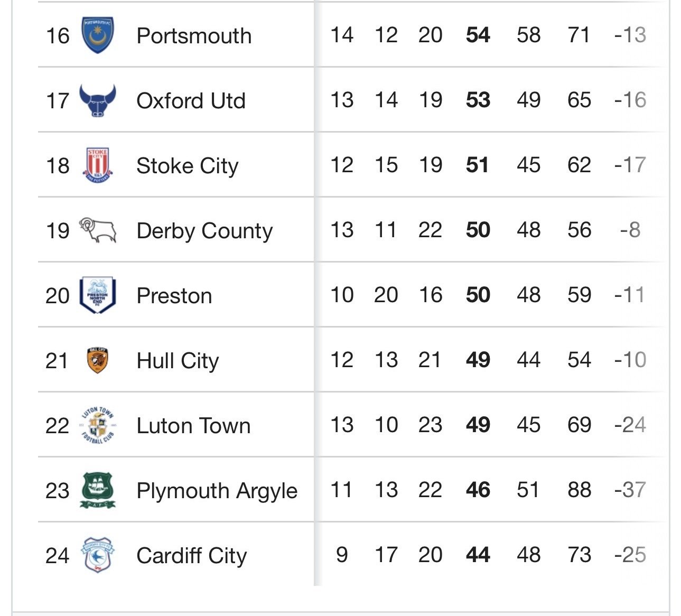681x616 pixels.
Task: Click the Cardiff City bluebird crest
Action: (x=98, y=555)
